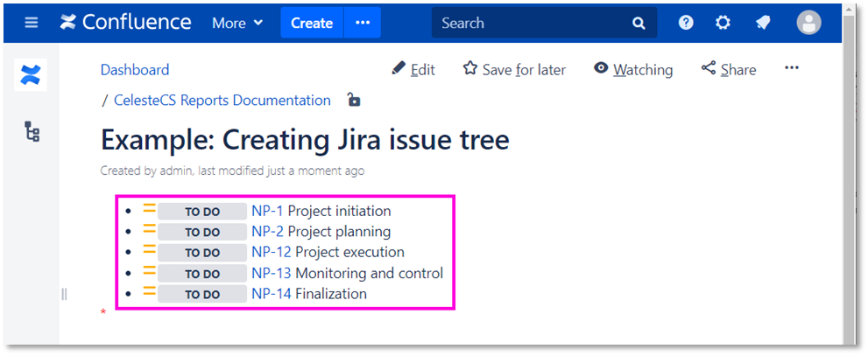Image resolution: width=868 pixels, height=356 pixels.
Task: Click TO DO status of NP-13
Action: point(202,274)
